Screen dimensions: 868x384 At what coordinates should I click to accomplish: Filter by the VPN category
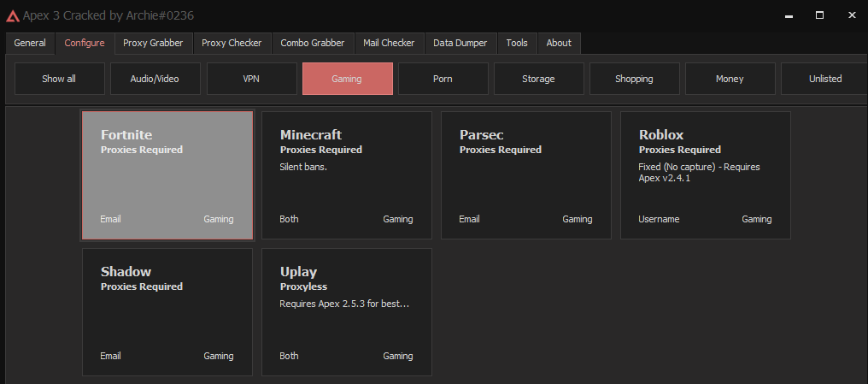251,79
